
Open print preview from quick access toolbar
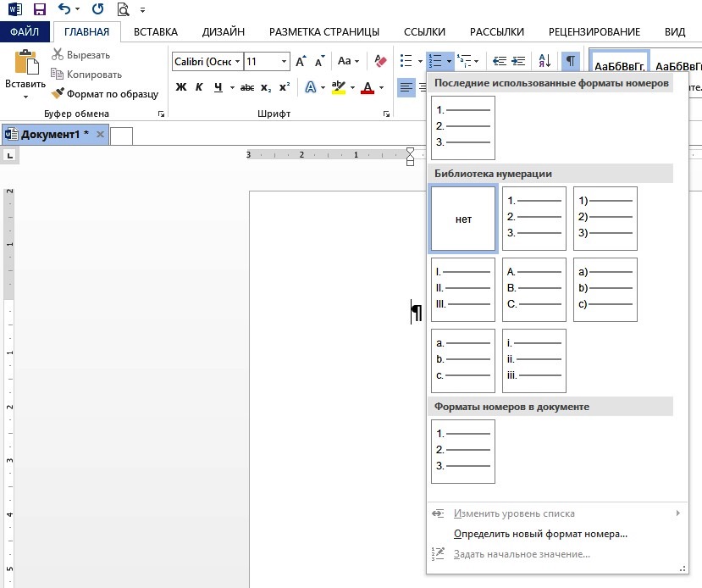(123, 9)
